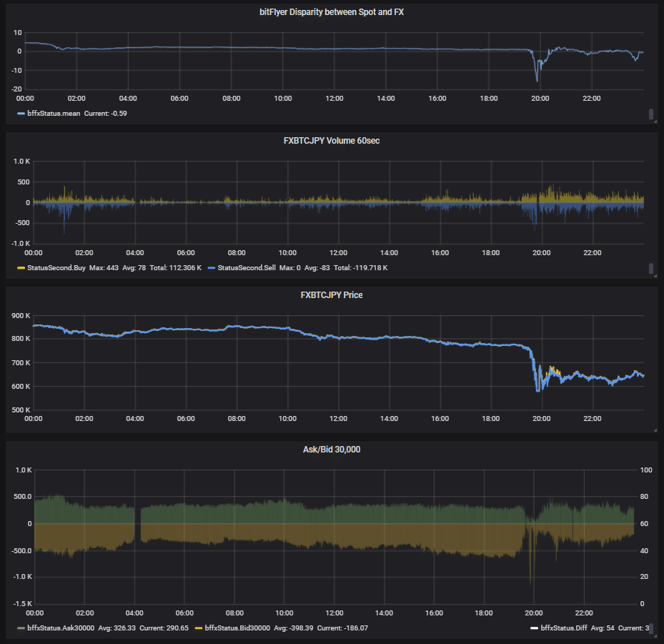
Task: Toggle the bffxStatus.Diff legend series
Action: [564, 628]
